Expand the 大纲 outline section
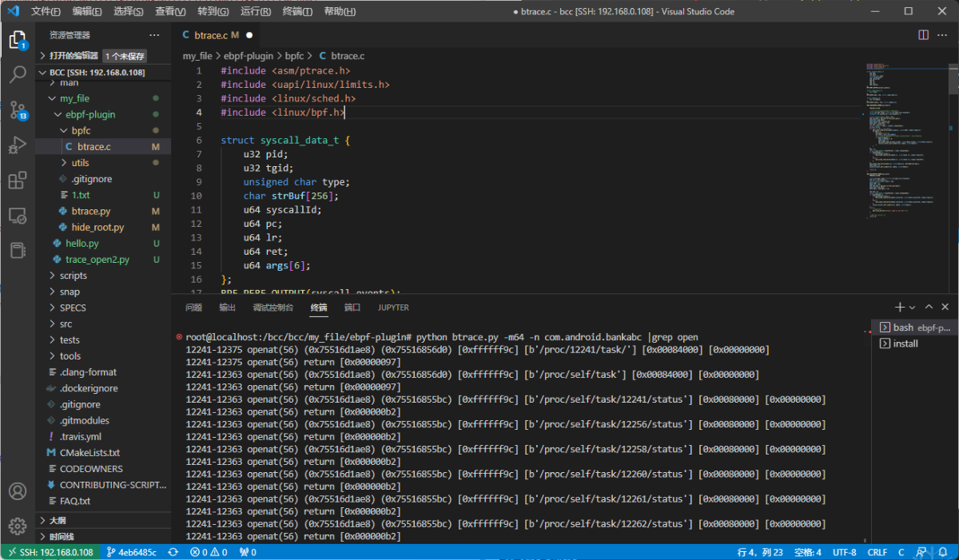Viewport: 959px width, 560px height. click(x=58, y=520)
